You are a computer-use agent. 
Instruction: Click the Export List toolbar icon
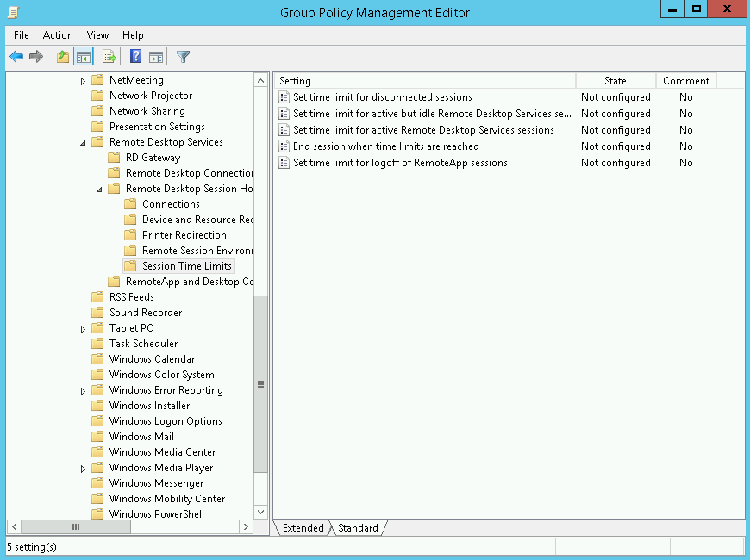tap(109, 56)
